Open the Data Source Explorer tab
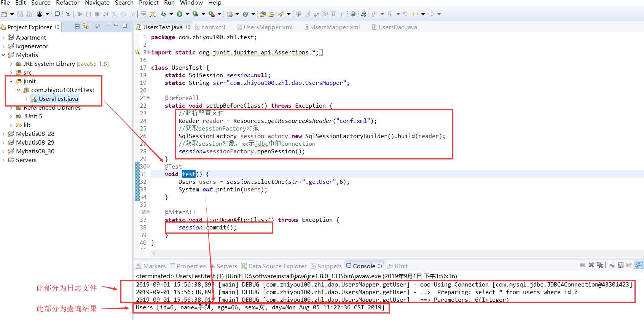 (x=274, y=266)
